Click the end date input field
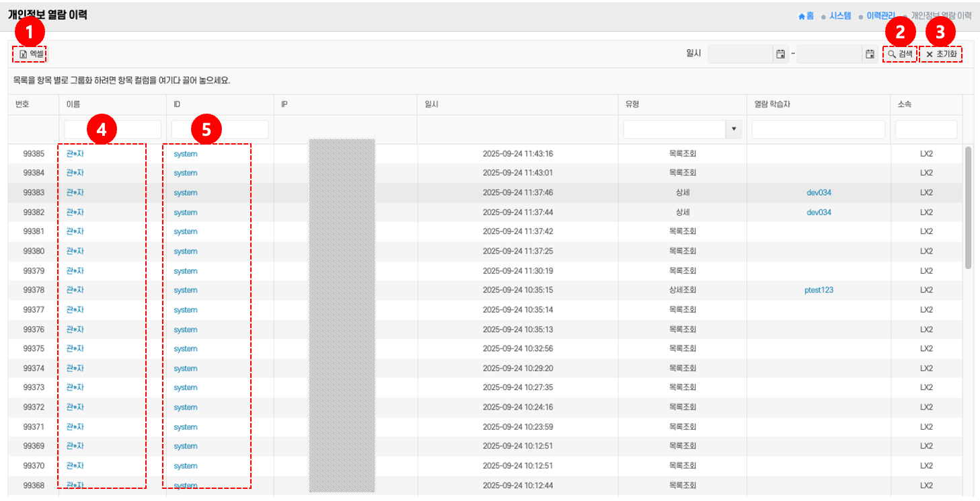 click(829, 54)
